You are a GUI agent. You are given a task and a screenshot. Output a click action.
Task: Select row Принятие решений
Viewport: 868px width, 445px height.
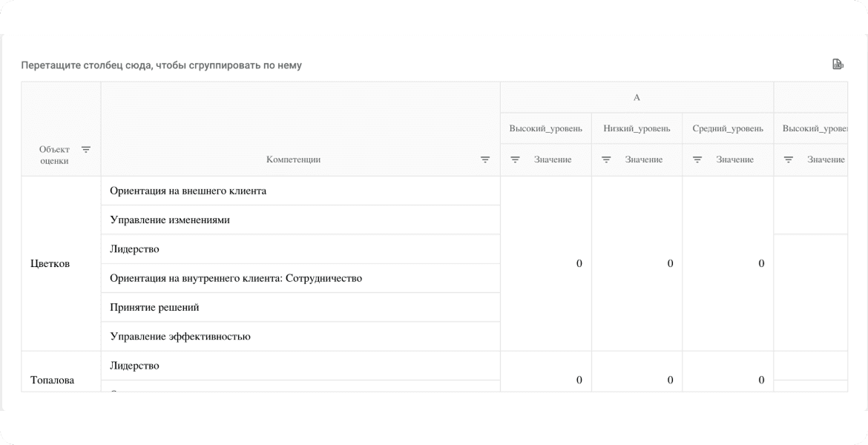click(300, 307)
